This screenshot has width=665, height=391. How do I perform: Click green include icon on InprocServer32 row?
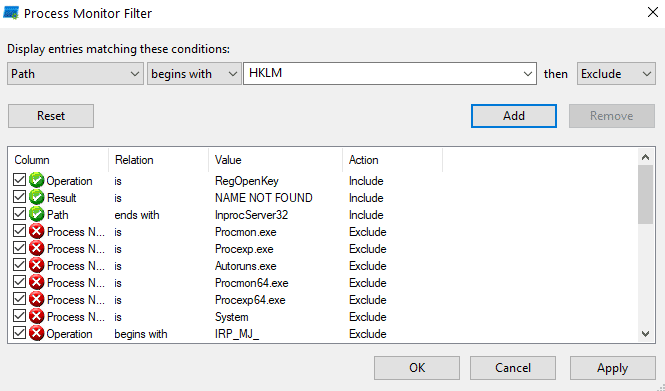click(37, 214)
